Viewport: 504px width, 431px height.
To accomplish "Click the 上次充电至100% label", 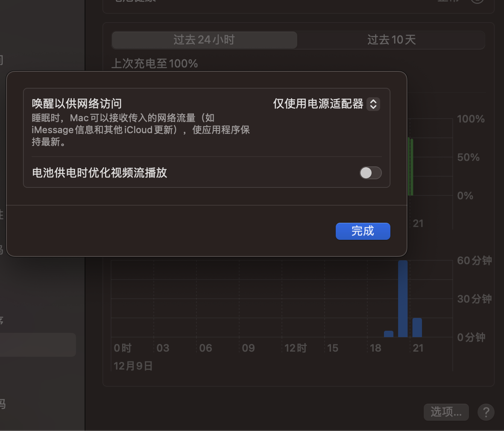I will [x=155, y=64].
